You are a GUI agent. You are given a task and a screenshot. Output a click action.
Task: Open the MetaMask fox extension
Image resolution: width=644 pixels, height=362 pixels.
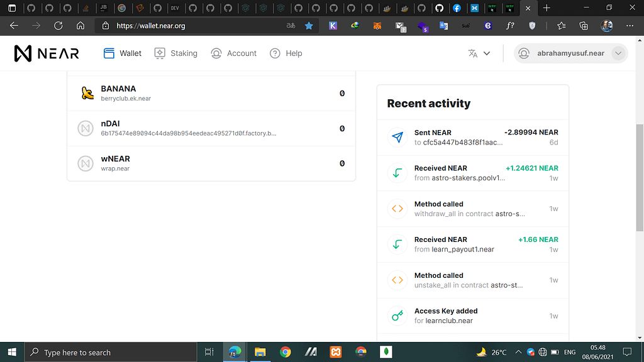(x=377, y=25)
